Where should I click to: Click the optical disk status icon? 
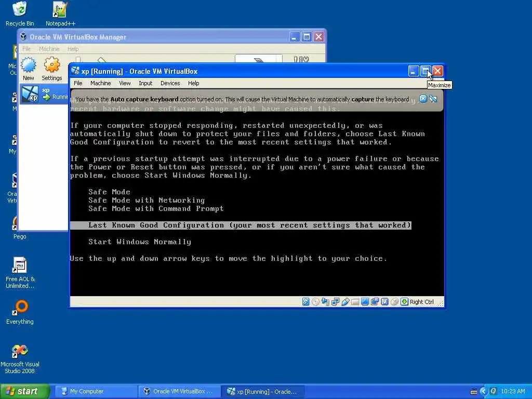(315, 302)
